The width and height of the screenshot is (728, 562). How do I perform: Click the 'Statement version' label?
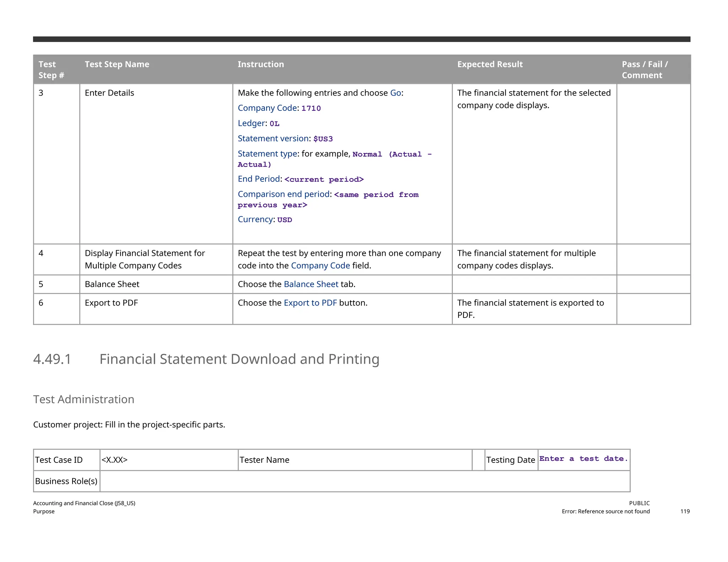tap(273, 139)
